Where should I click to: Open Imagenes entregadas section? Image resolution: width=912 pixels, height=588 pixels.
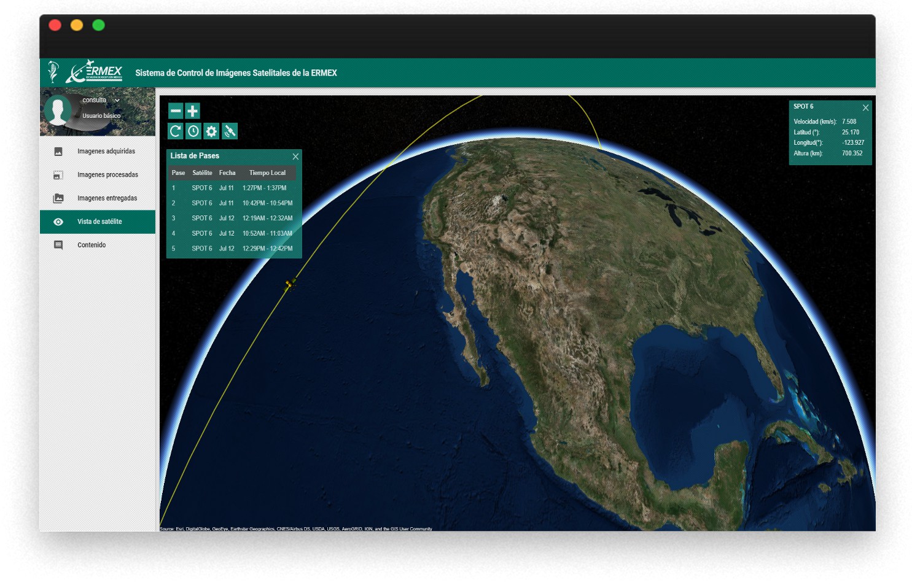coord(107,198)
